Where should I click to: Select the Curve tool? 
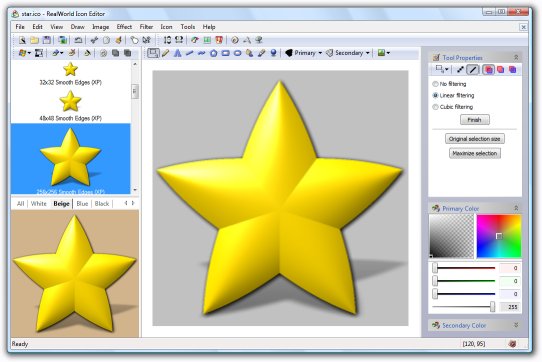click(201, 53)
